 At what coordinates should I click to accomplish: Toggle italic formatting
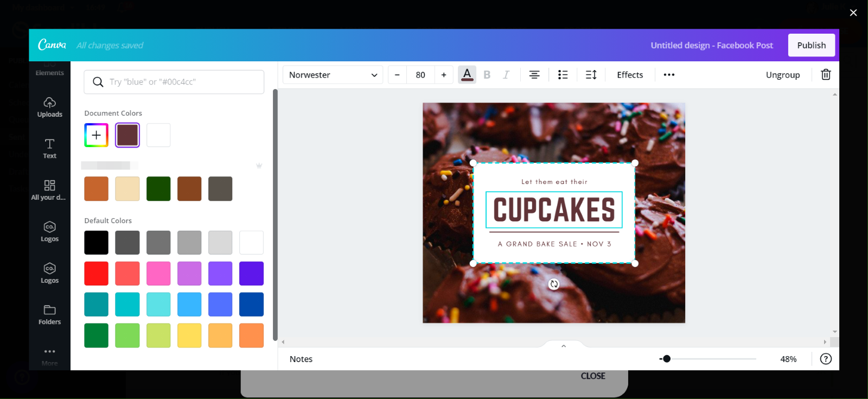pos(506,75)
